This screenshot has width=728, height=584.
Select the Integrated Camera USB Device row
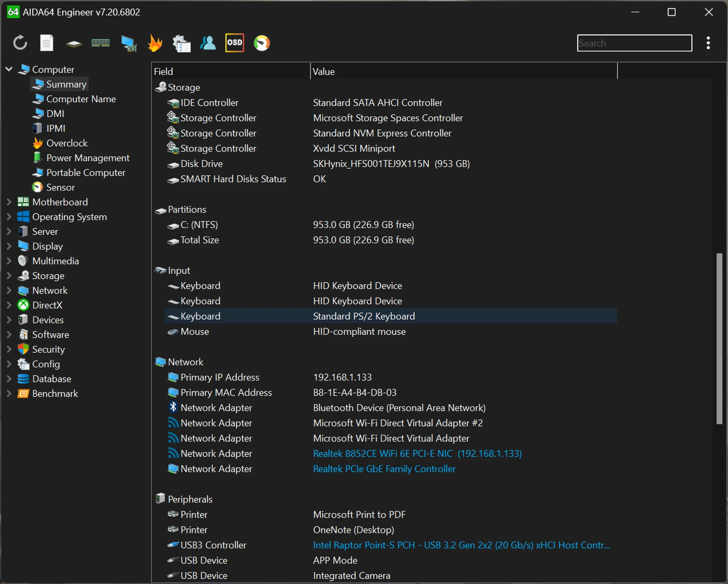(x=391, y=576)
